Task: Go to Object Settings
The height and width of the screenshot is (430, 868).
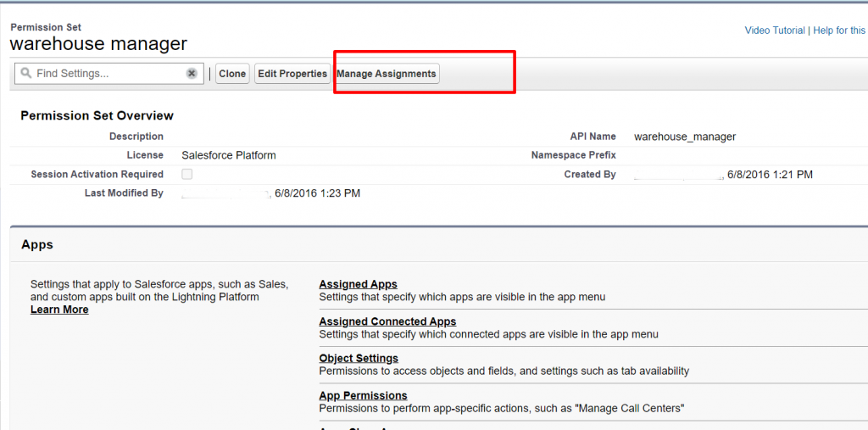Action: 359,358
